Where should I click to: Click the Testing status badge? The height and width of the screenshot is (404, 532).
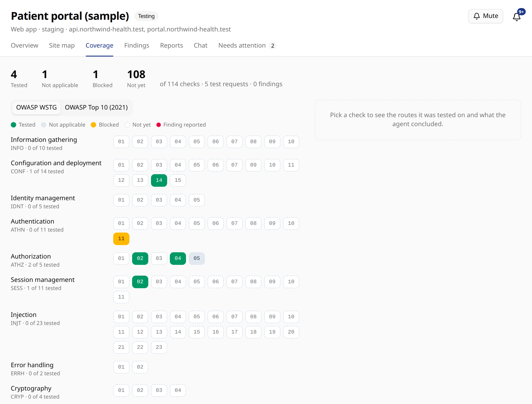click(146, 16)
